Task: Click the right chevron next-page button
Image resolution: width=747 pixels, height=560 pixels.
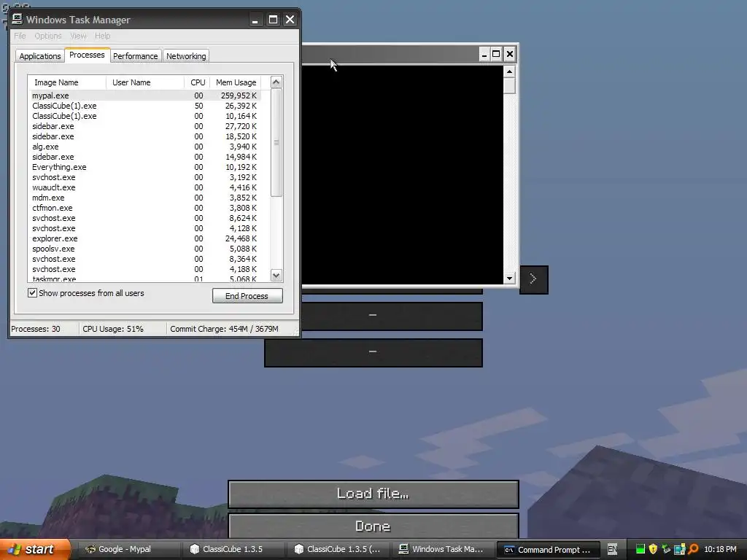Action: click(533, 279)
